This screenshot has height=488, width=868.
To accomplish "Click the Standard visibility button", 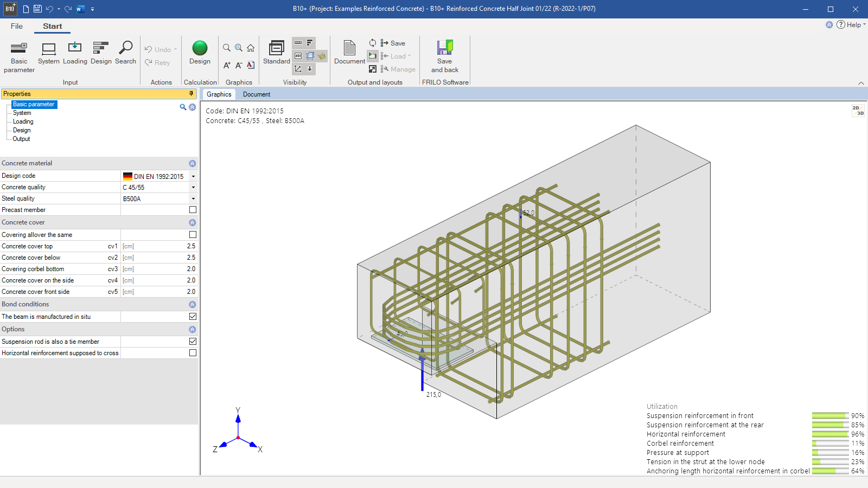I will 277,53.
